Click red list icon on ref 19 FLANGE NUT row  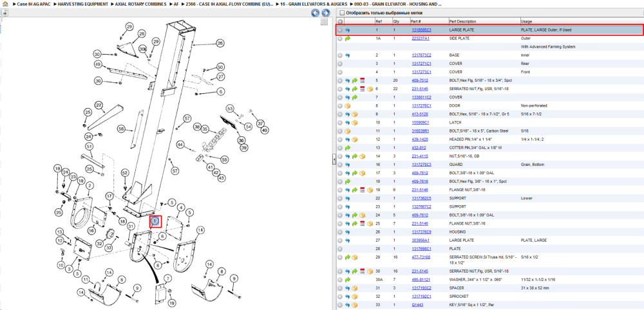(x=362, y=190)
